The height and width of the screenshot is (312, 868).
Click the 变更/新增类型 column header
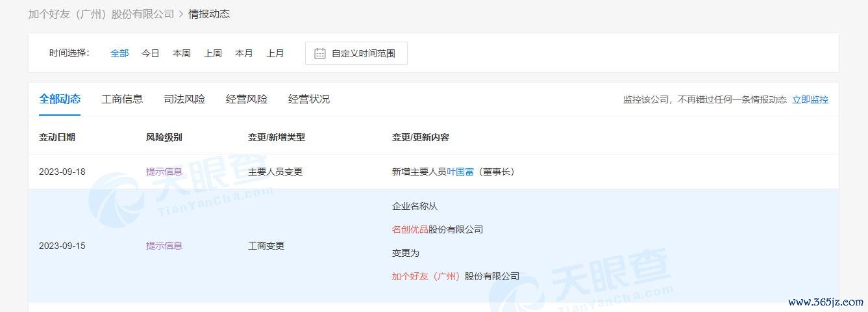[277, 137]
